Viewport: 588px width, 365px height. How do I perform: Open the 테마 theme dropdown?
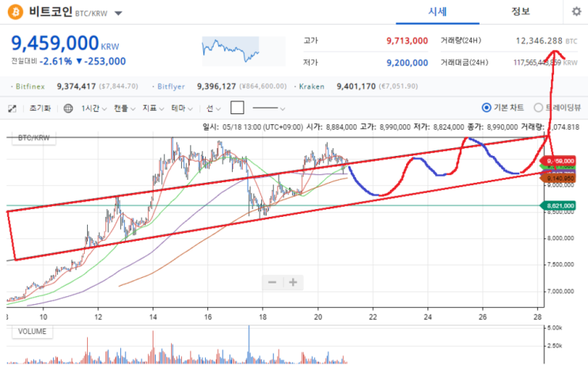(x=182, y=108)
